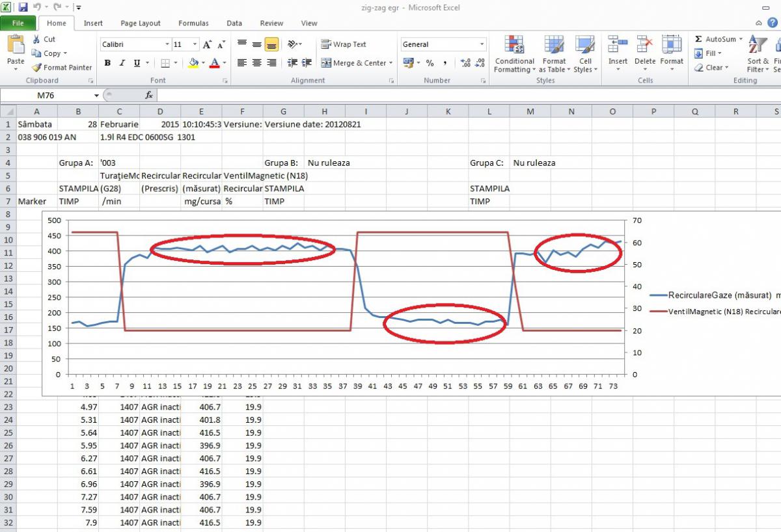
Task: Open Conditional Formatting menu
Action: tap(514, 55)
